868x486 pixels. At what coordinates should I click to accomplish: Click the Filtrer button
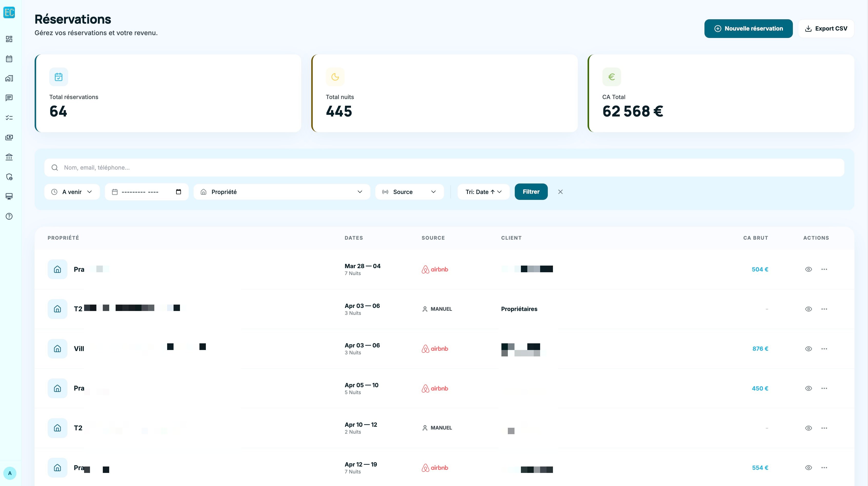coord(531,192)
